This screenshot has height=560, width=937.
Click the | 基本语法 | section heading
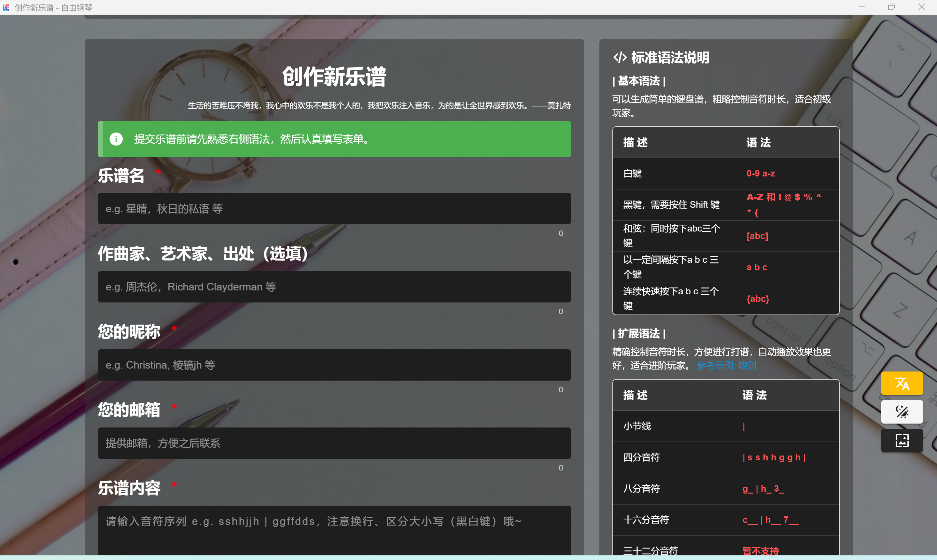pos(639,81)
